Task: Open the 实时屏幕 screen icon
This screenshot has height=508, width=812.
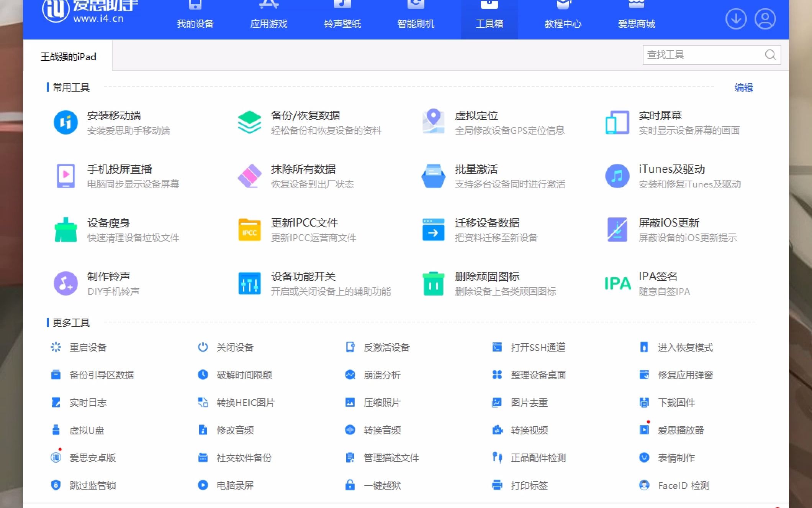Action: pos(617,123)
